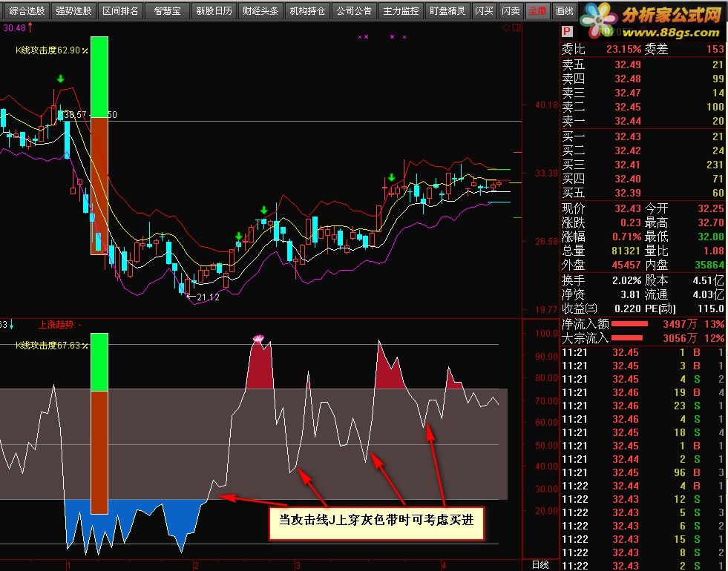728x571 pixels.
Task: Click the 今开 32.25 opening price
Action: pos(710,208)
